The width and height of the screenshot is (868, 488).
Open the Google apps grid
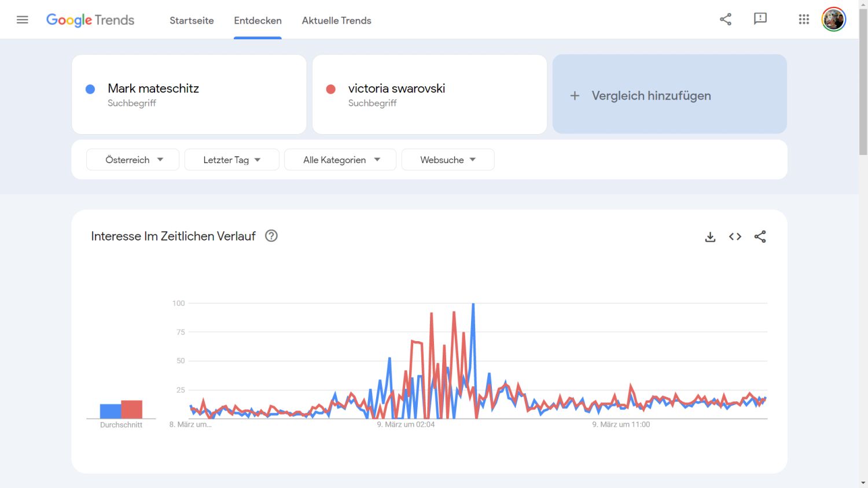(x=804, y=19)
